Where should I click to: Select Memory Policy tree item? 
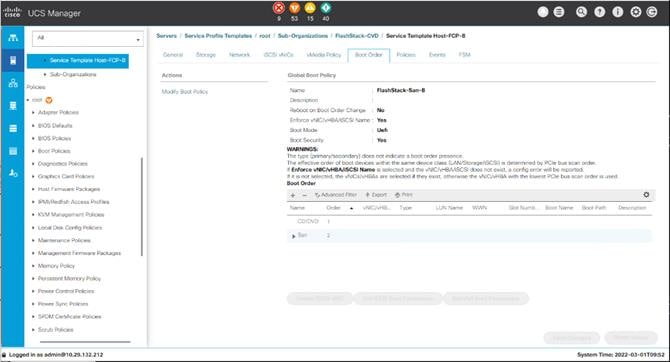[56, 266]
